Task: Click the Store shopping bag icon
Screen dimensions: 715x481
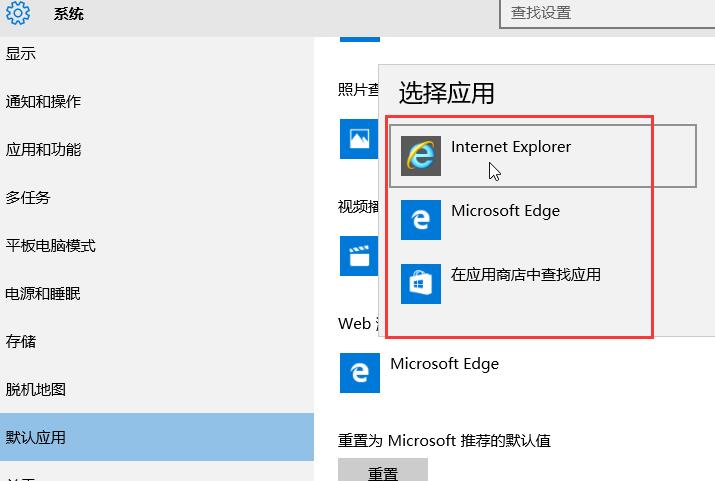Action: (420, 284)
